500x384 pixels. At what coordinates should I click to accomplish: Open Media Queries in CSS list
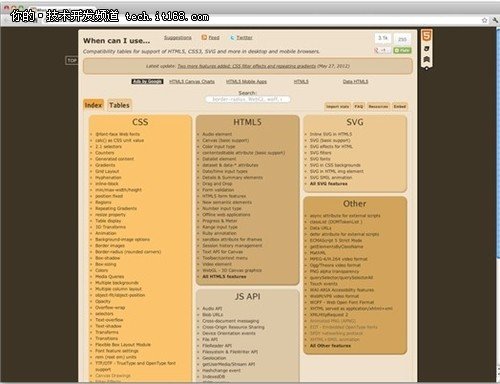coord(110,277)
